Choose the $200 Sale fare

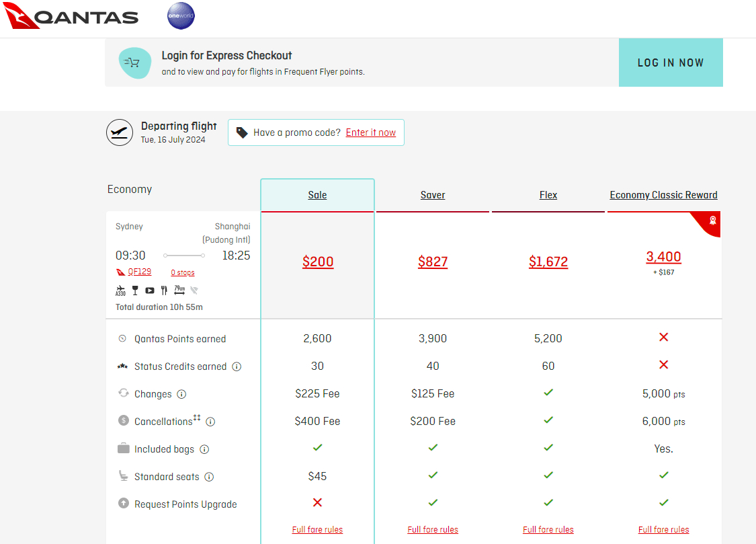click(318, 262)
